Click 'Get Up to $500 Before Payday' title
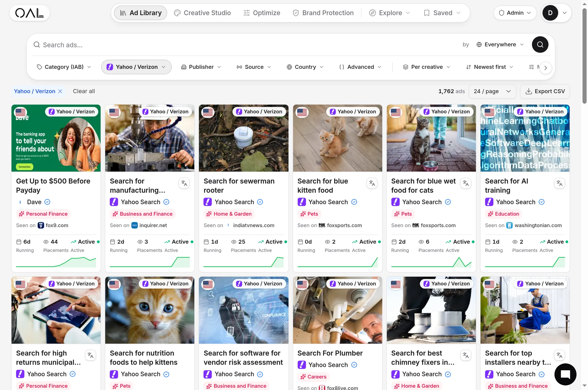The image size is (588, 390). point(53,186)
